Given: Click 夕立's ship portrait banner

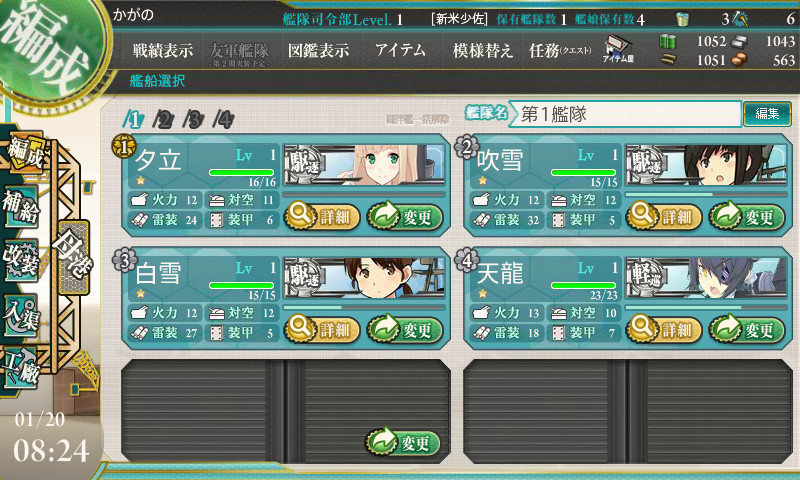Looking at the screenshot, I should pos(364,165).
